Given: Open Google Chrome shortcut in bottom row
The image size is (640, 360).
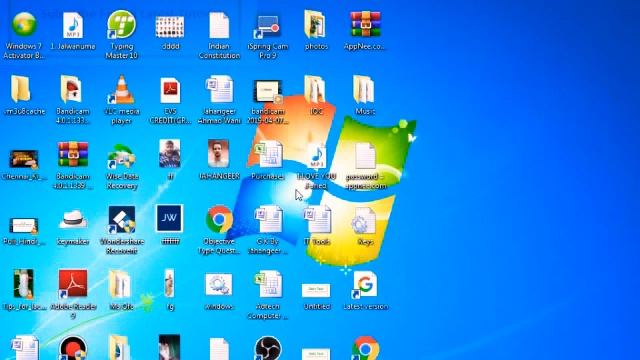Looking at the screenshot, I should coord(365,348).
